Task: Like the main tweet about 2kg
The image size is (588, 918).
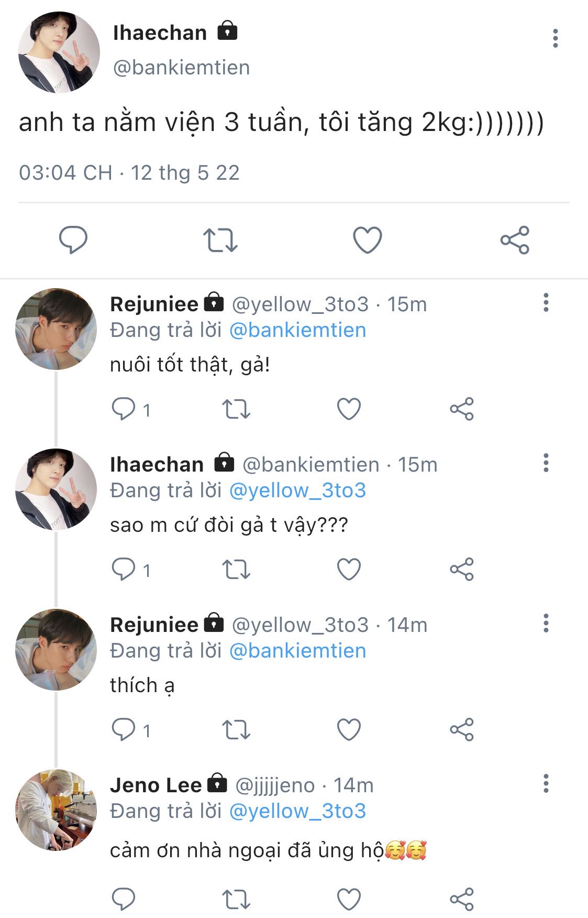Action: 367,240
